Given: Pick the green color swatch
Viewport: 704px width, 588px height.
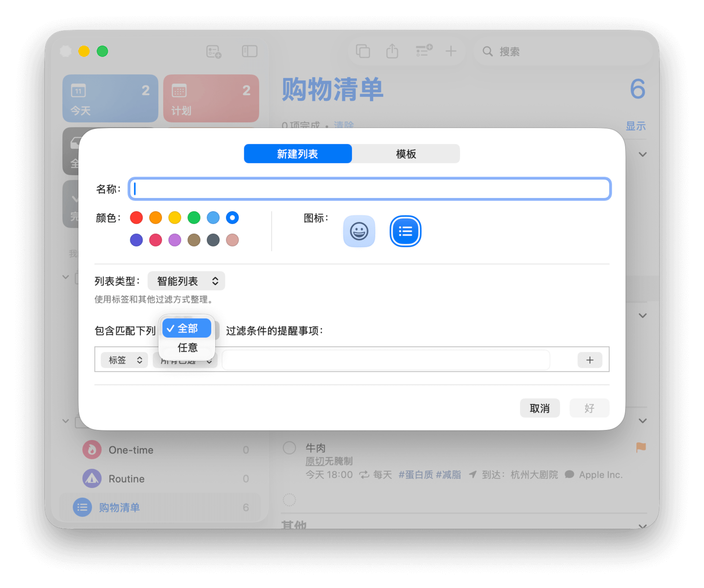Looking at the screenshot, I should (194, 217).
